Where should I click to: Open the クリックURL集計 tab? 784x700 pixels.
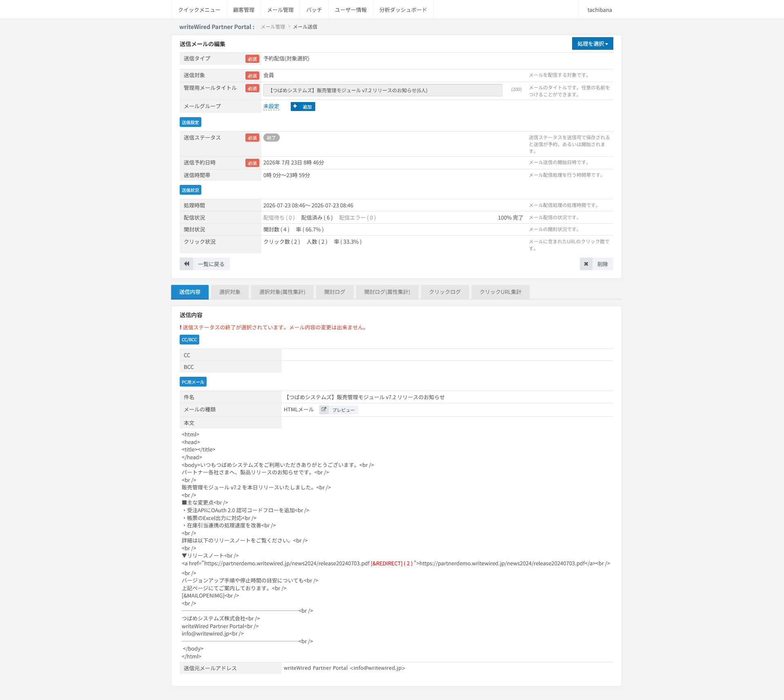tap(501, 292)
